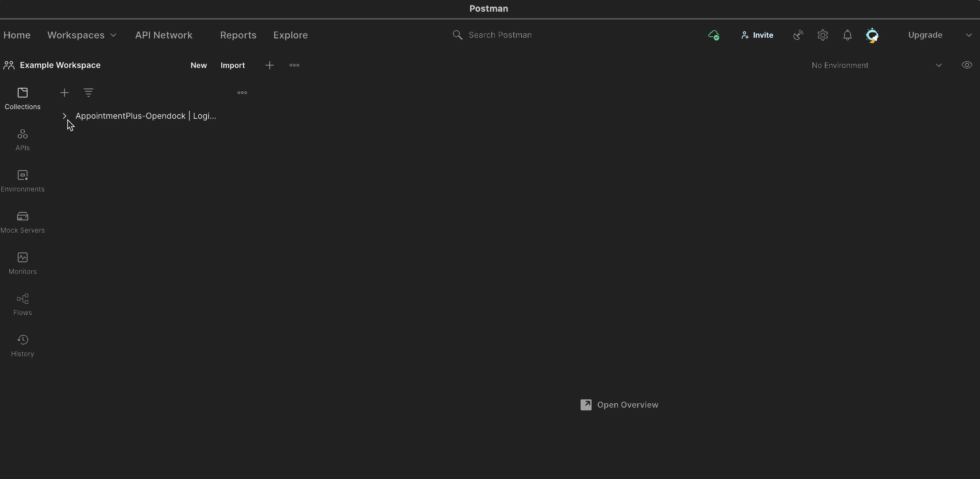
Task: Open the Collections sidebar panel
Action: 22,99
